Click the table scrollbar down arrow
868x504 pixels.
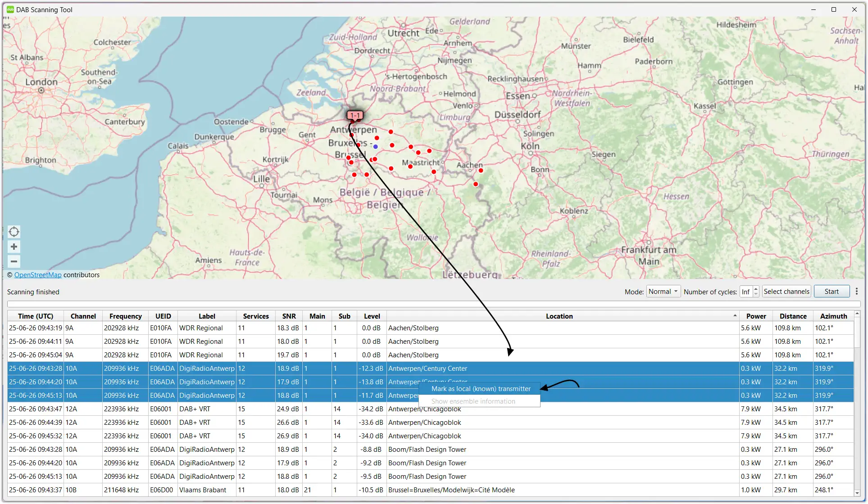click(x=857, y=493)
